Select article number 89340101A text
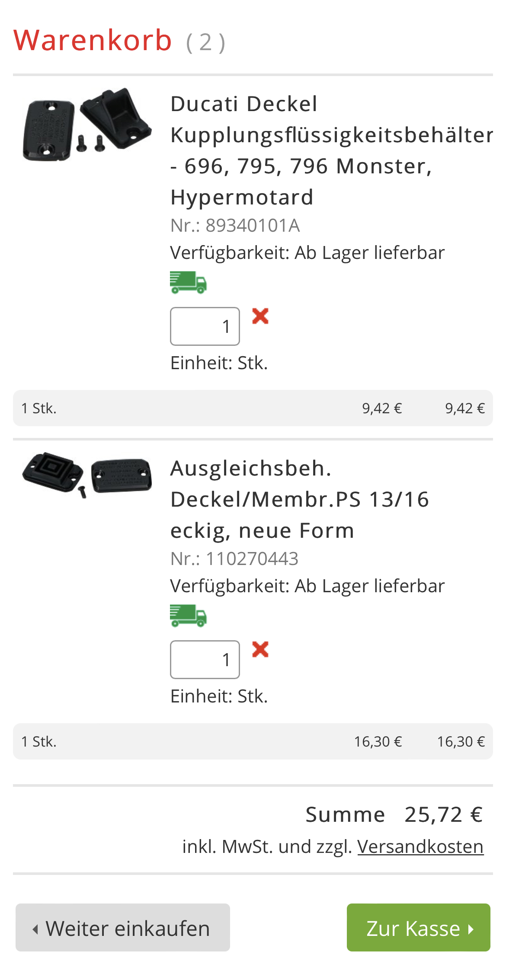The image size is (506, 980). pos(253,226)
